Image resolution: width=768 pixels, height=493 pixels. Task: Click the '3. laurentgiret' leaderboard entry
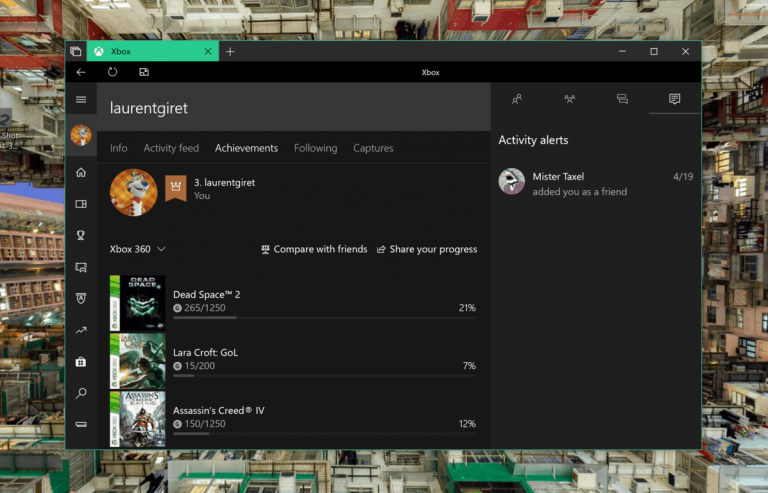pos(224,183)
